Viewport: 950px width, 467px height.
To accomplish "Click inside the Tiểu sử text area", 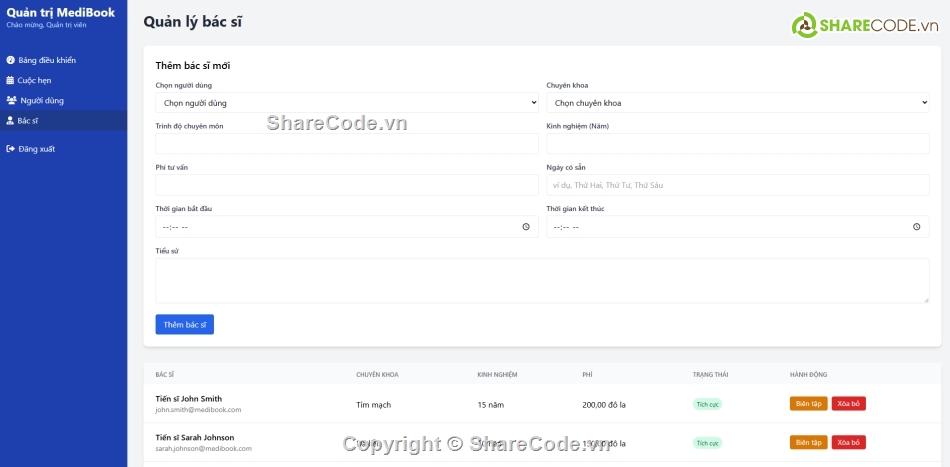I will (x=542, y=280).
